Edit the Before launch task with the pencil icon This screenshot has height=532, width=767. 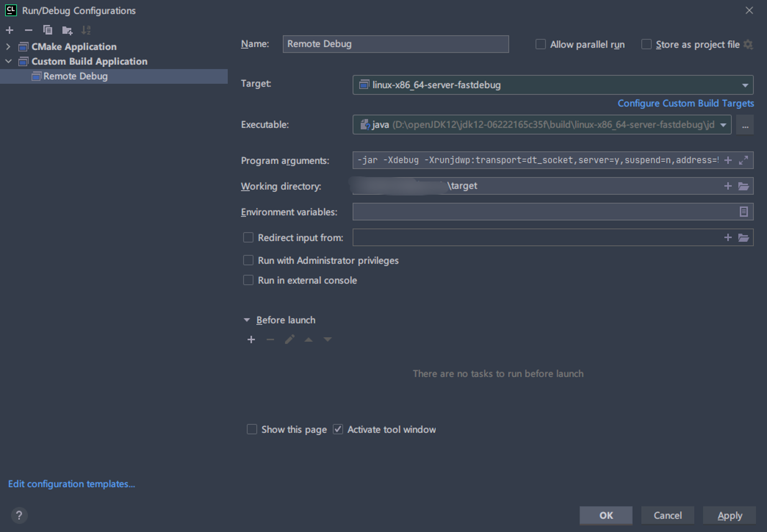click(x=290, y=339)
